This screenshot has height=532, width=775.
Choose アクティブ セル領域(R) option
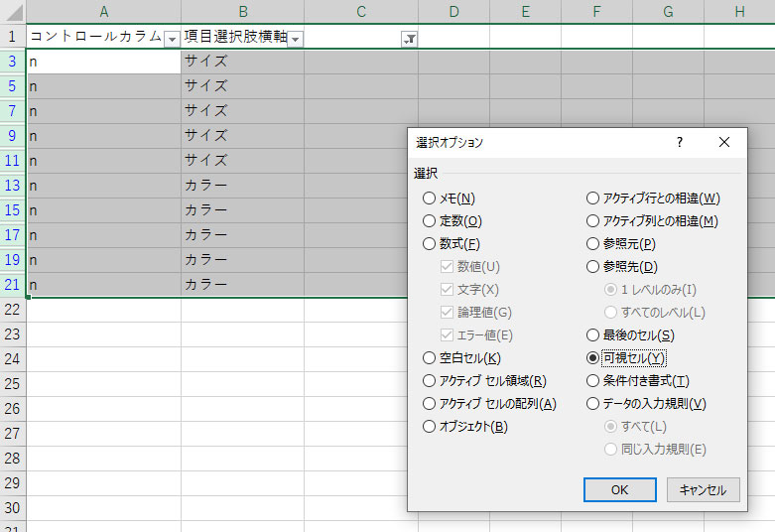coord(429,381)
